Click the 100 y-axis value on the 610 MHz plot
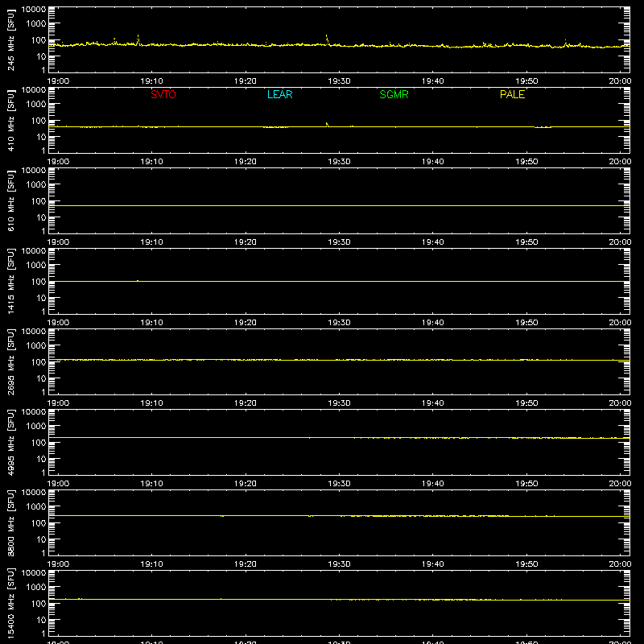Viewport: 644px width, 644px height. 39,201
